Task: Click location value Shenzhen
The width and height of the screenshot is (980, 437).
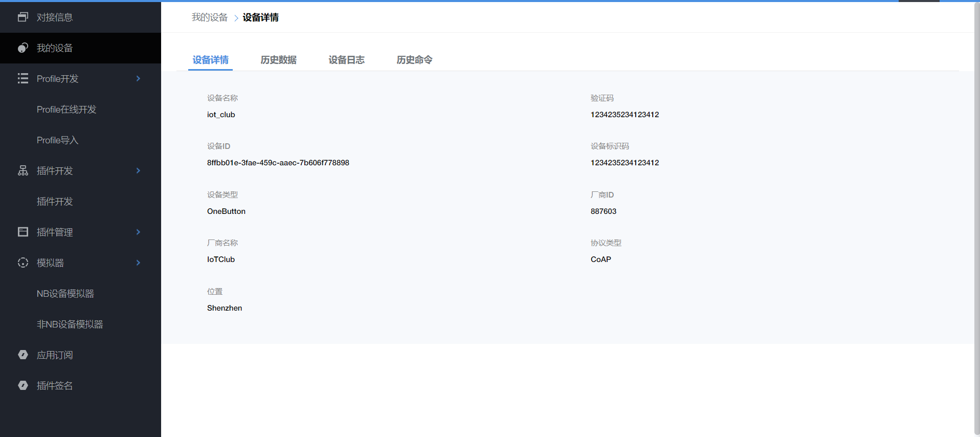Action: click(225, 308)
